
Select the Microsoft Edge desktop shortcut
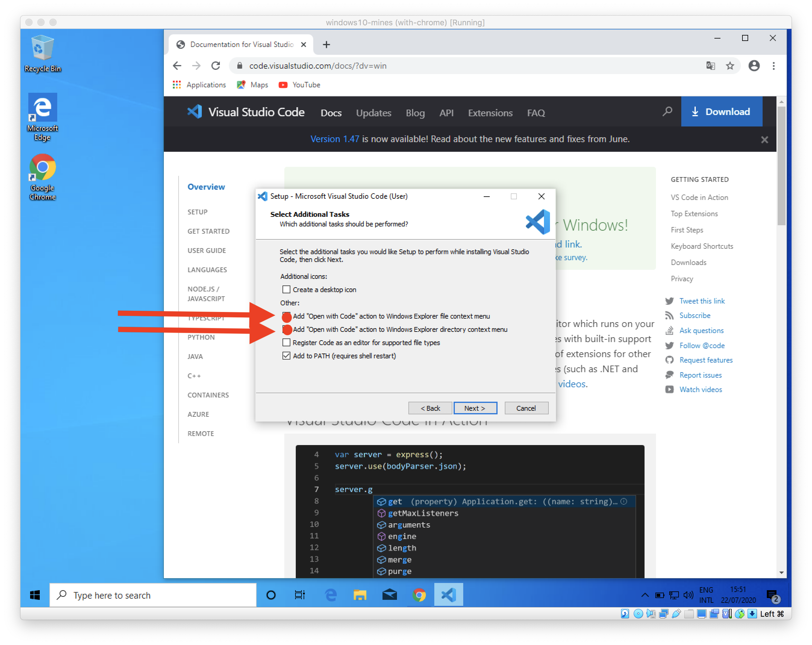(x=42, y=117)
